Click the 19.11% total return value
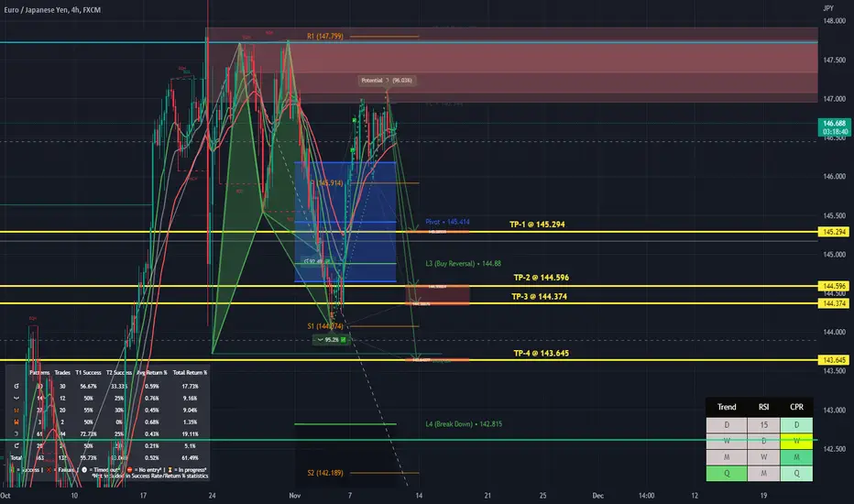854x504 pixels. click(190, 434)
